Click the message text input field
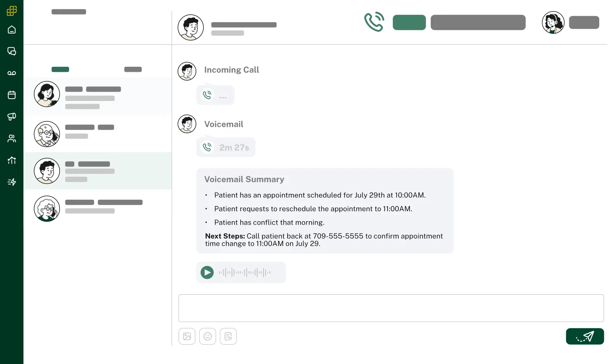The width and height of the screenshot is (615, 364). (391, 308)
